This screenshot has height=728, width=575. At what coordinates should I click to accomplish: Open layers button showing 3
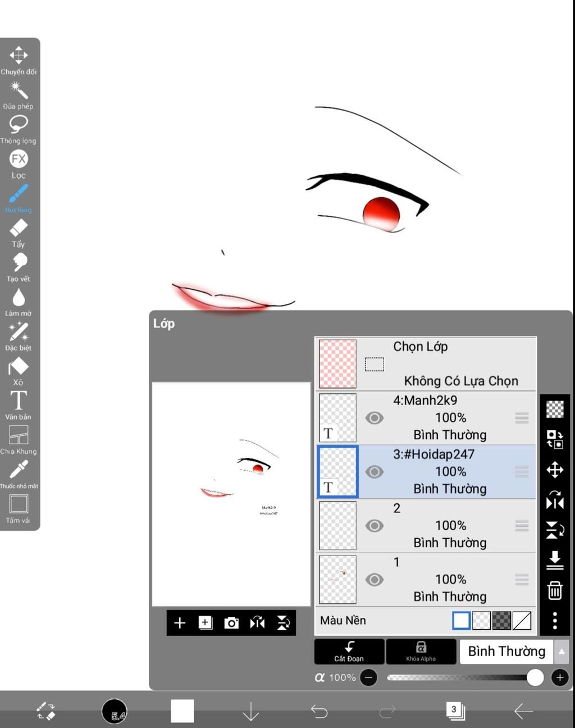(x=455, y=711)
